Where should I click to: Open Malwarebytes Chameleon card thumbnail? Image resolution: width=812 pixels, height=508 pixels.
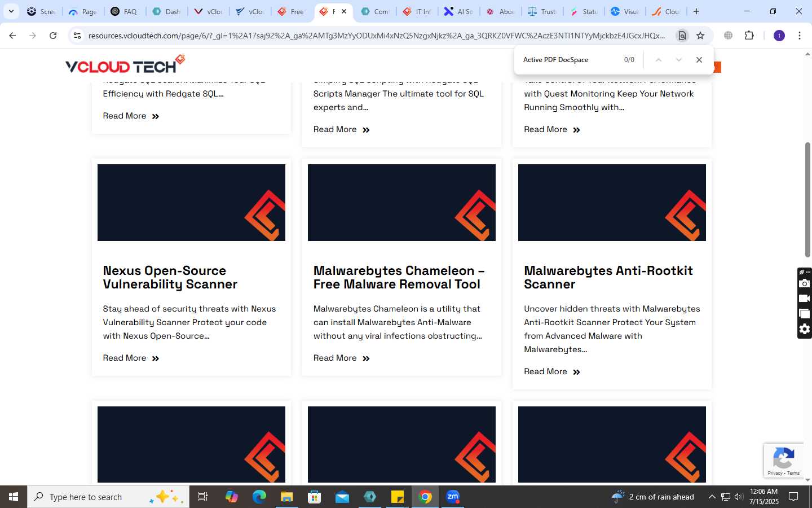pos(401,203)
